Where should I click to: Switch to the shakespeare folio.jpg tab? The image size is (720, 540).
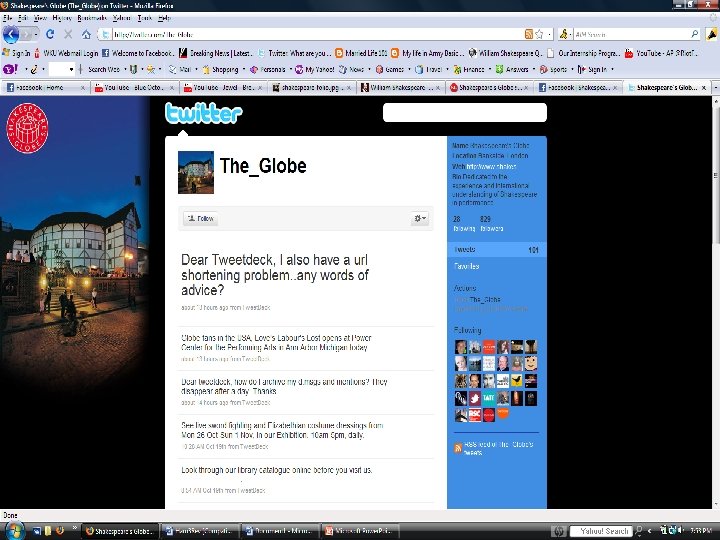(x=312, y=87)
